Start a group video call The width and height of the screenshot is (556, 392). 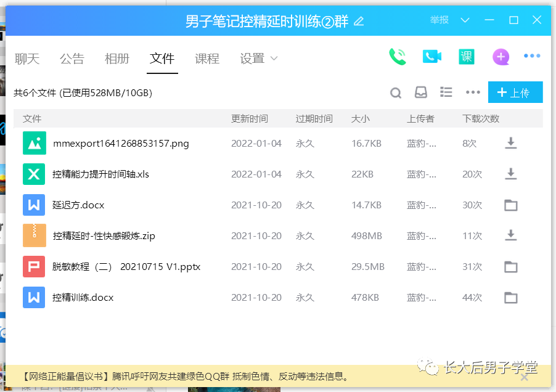click(431, 57)
